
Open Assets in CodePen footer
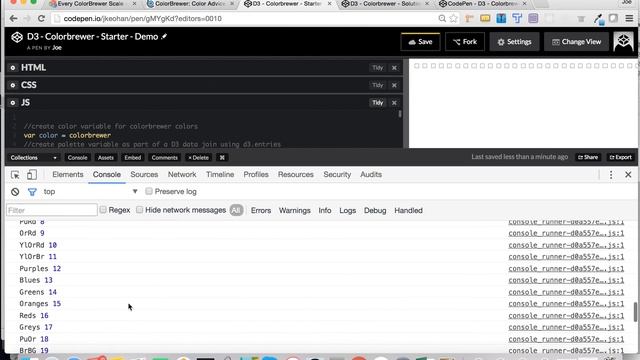coord(106,158)
